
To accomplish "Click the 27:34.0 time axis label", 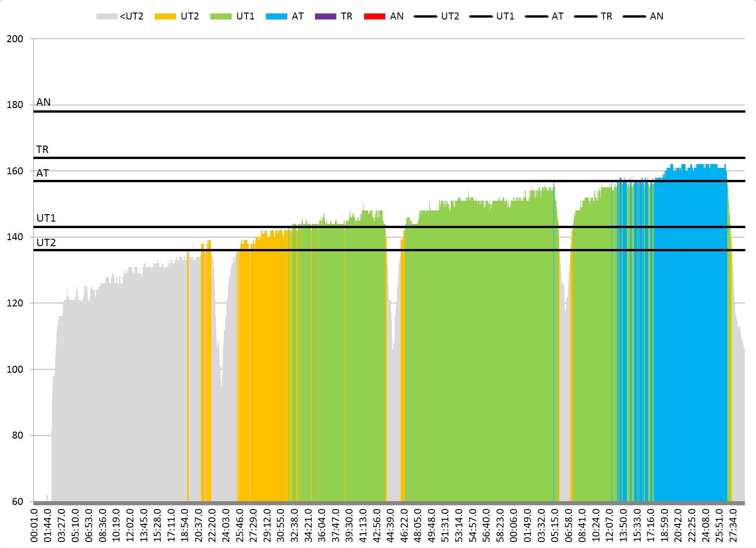I will tap(733, 525).
